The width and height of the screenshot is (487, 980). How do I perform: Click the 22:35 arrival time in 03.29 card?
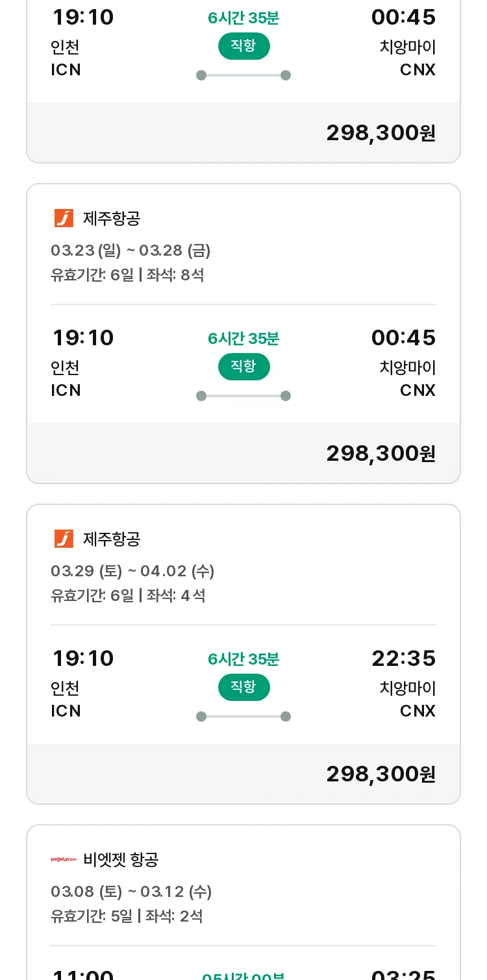tap(403, 658)
